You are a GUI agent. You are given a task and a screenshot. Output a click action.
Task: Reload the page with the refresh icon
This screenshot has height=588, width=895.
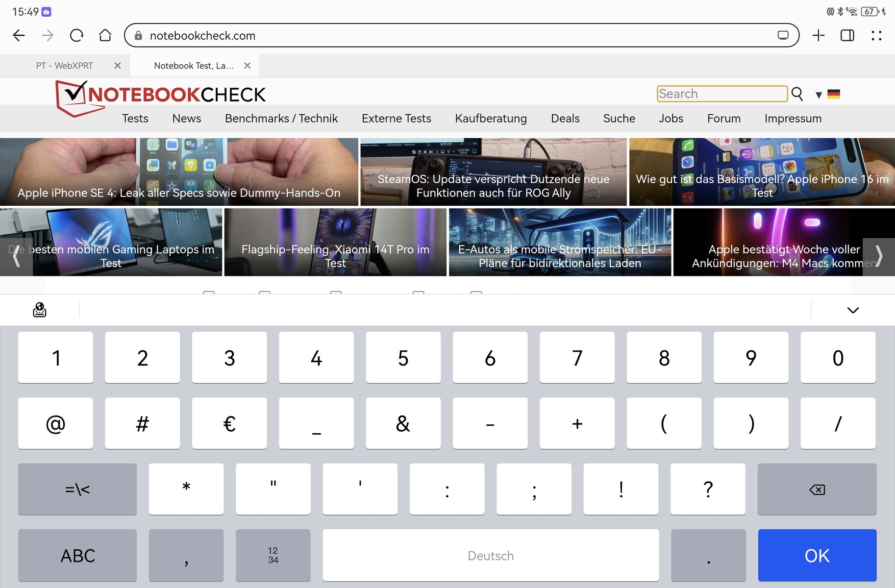[x=76, y=36]
